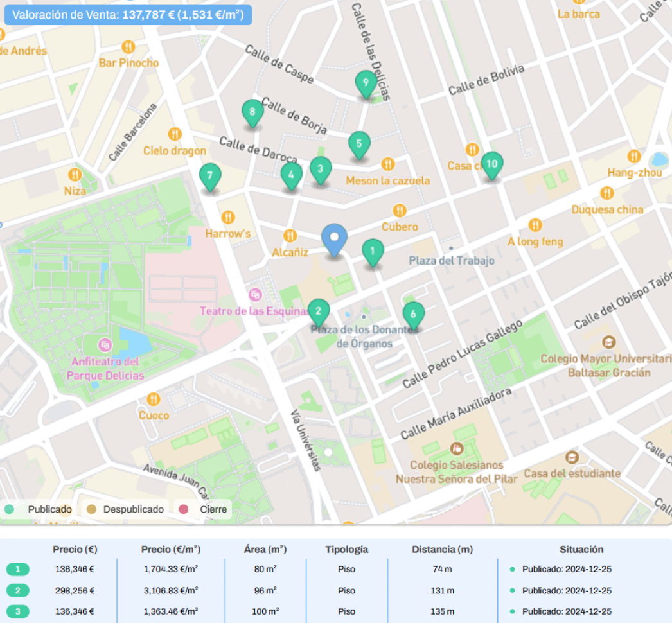This screenshot has width=672, height=623.
Task: Click the blue subject property pin
Action: tap(334, 238)
